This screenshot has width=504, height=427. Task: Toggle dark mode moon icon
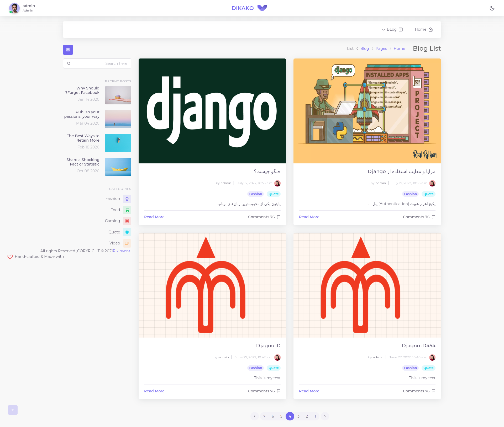pos(492,8)
